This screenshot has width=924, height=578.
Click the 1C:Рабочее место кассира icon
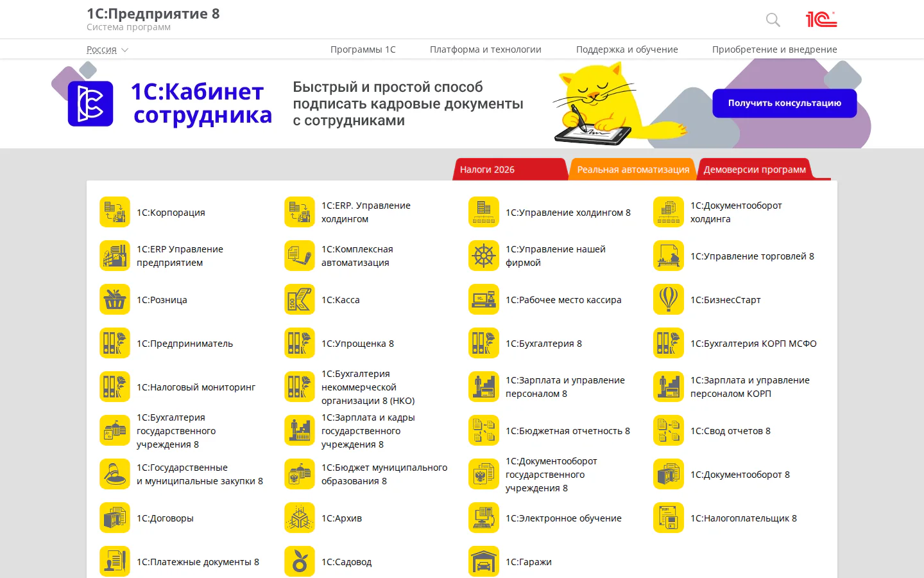(484, 299)
